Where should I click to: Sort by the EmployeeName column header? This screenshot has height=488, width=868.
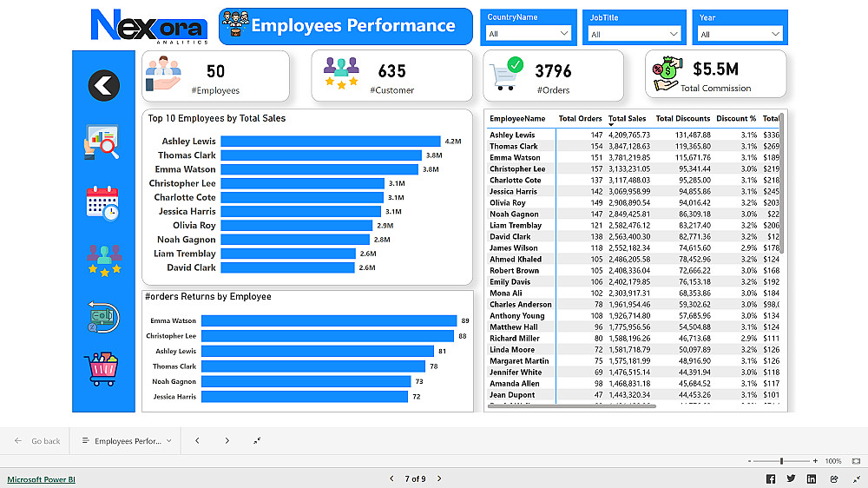517,119
